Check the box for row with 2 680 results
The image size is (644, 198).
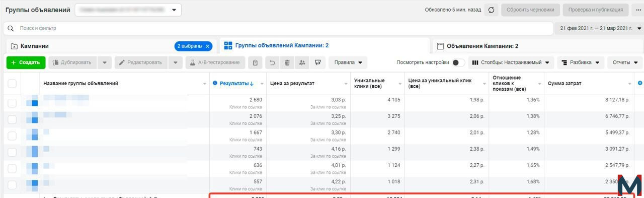pos(12,103)
